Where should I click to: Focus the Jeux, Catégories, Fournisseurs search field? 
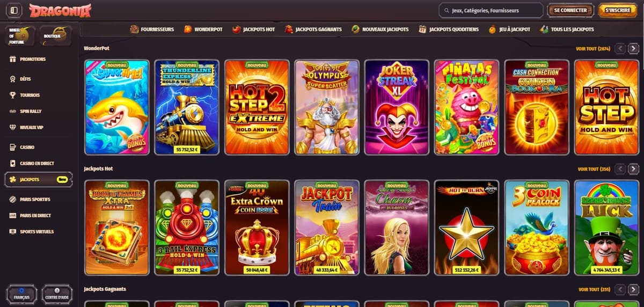[491, 10]
